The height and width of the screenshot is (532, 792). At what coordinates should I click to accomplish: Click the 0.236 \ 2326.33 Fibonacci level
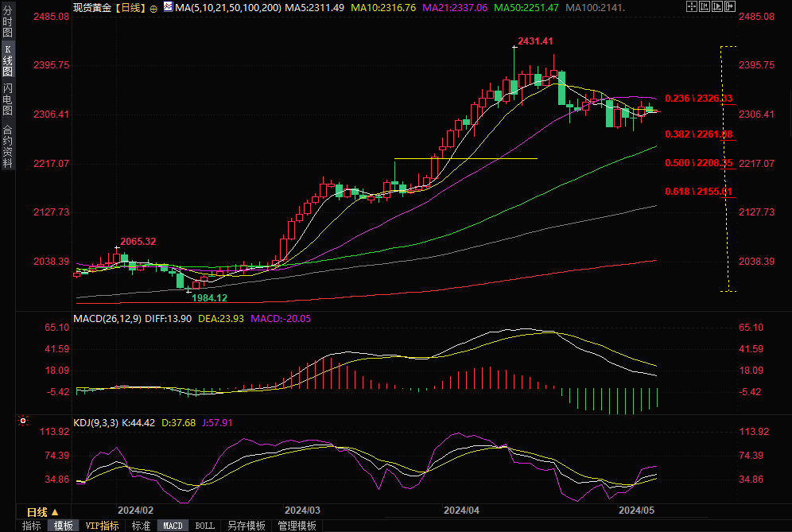click(x=698, y=99)
